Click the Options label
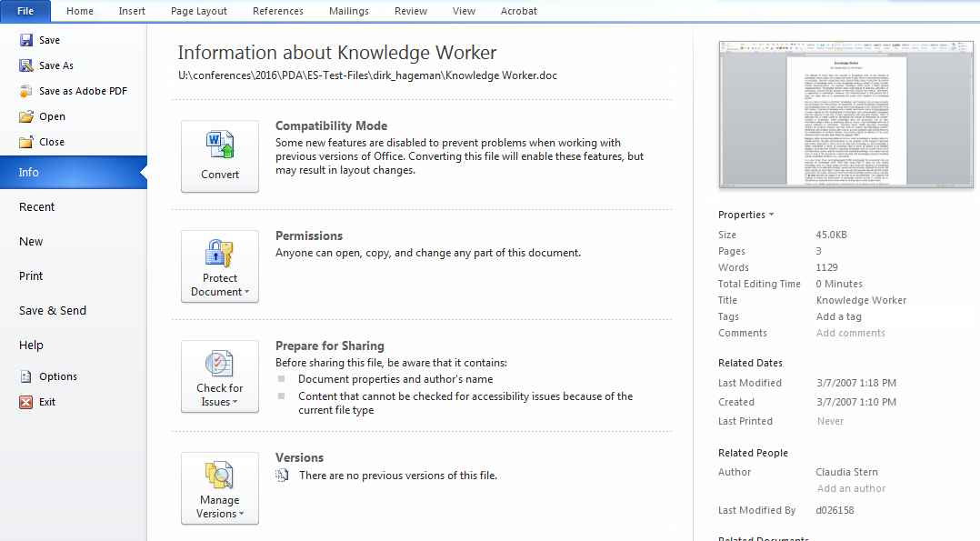This screenshot has width=980, height=541. pos(58,376)
